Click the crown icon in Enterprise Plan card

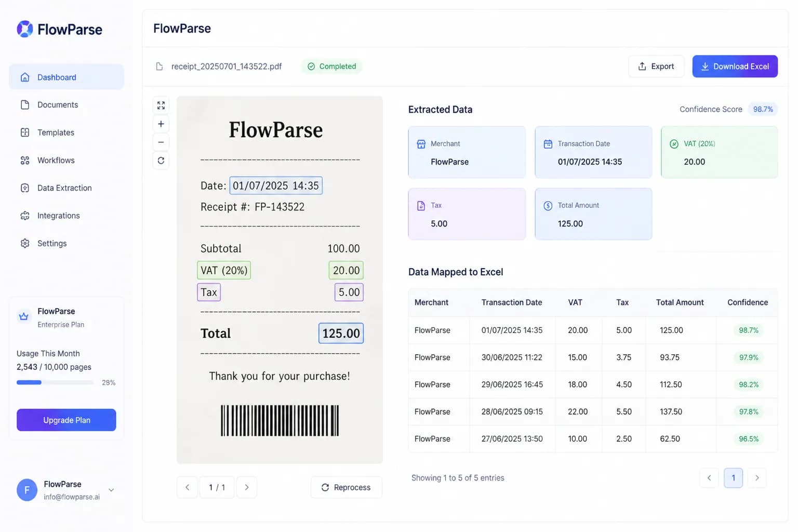[x=24, y=316]
